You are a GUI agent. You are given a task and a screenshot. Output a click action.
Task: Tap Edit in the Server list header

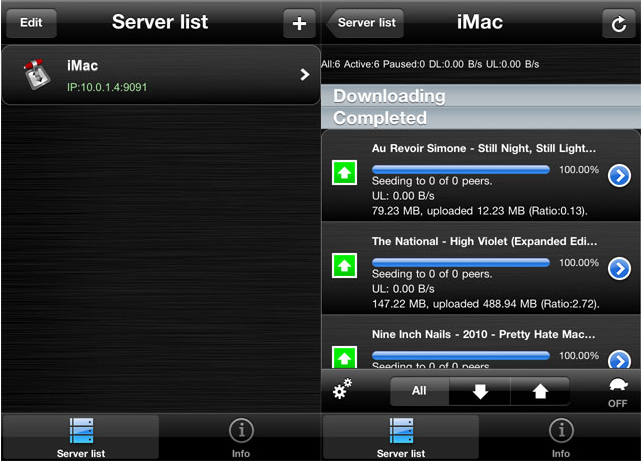click(x=31, y=23)
